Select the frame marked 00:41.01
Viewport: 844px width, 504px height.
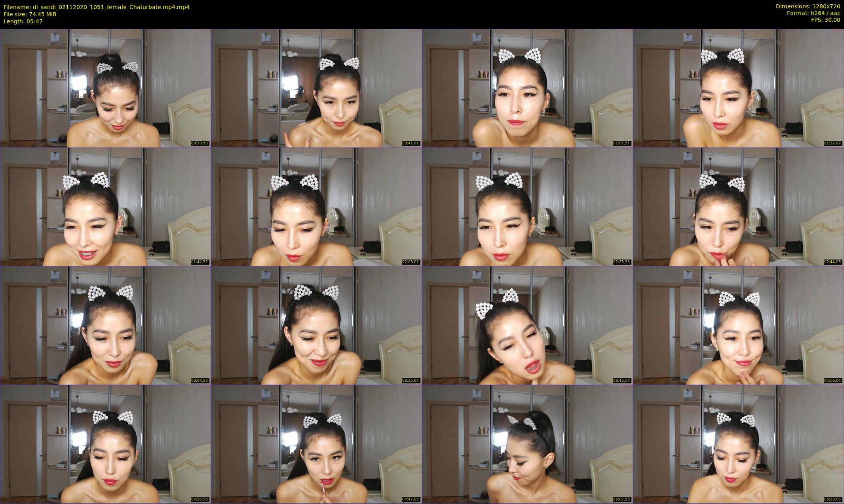tap(316, 88)
